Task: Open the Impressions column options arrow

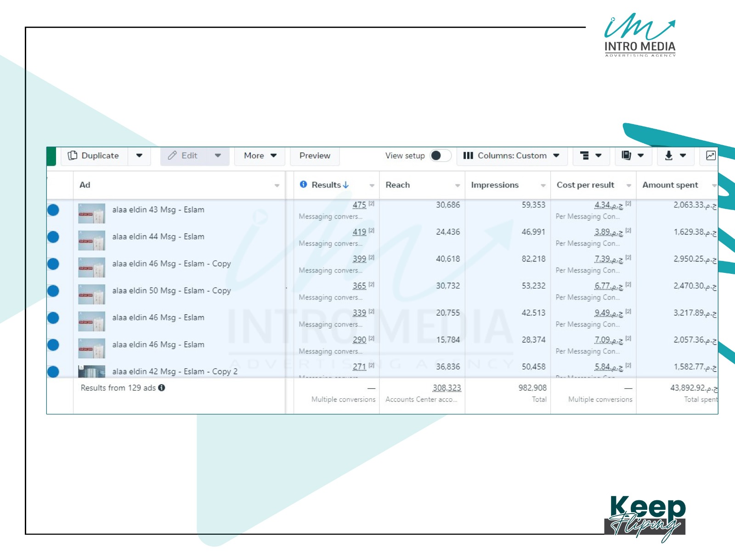Action: click(543, 185)
